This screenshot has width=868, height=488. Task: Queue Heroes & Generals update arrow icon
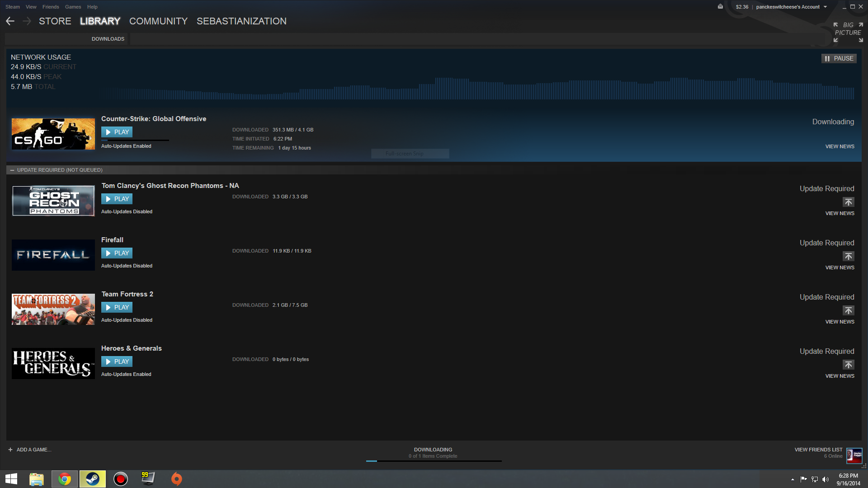coord(849,365)
